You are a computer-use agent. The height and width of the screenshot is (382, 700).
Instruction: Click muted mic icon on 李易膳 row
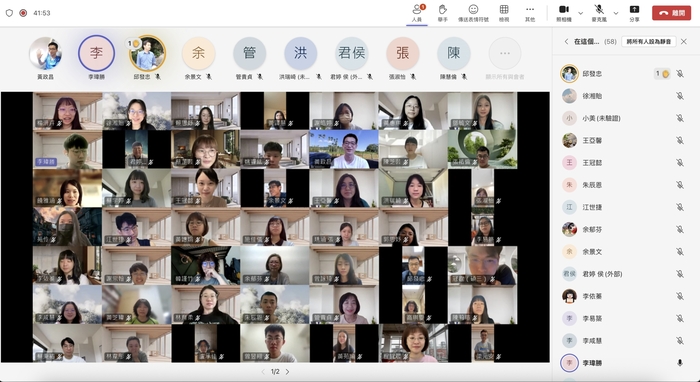click(679, 319)
